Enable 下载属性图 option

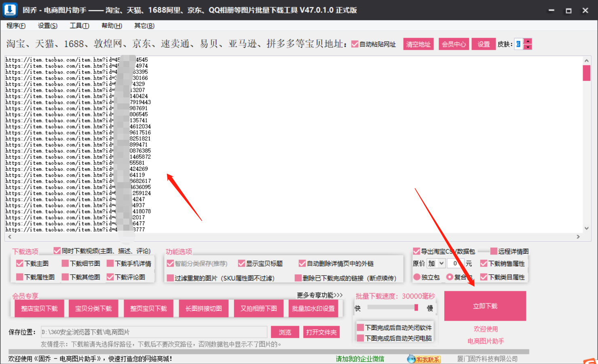coord(19,277)
